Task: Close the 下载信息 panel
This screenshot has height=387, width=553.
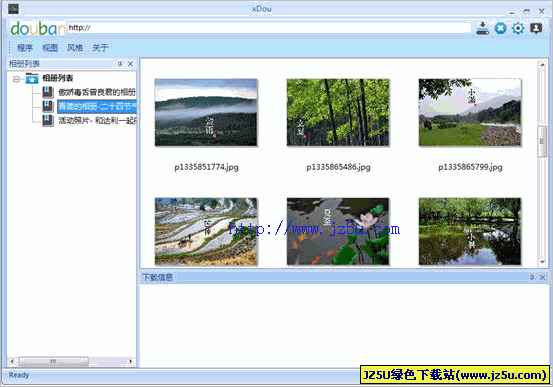Action: pyautogui.click(x=542, y=277)
